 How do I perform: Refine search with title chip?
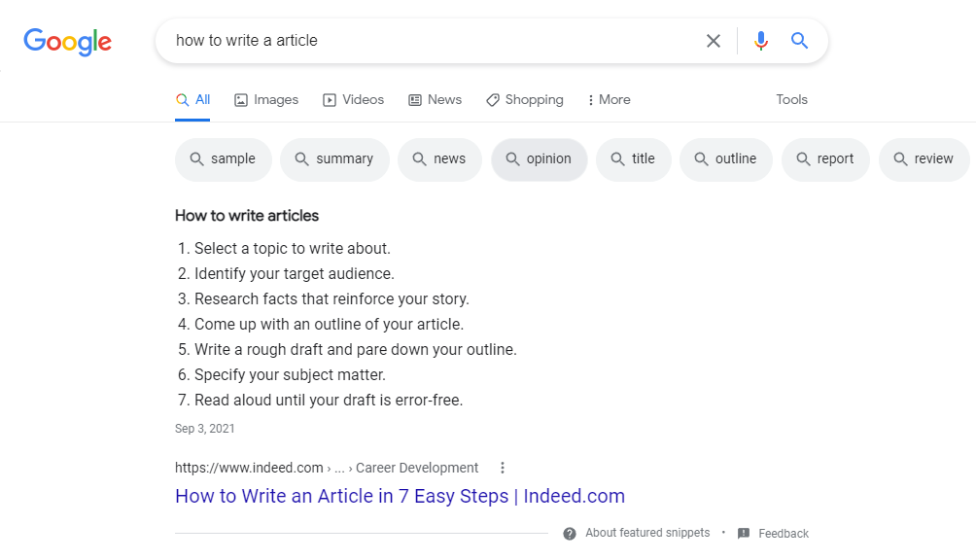coord(634,159)
